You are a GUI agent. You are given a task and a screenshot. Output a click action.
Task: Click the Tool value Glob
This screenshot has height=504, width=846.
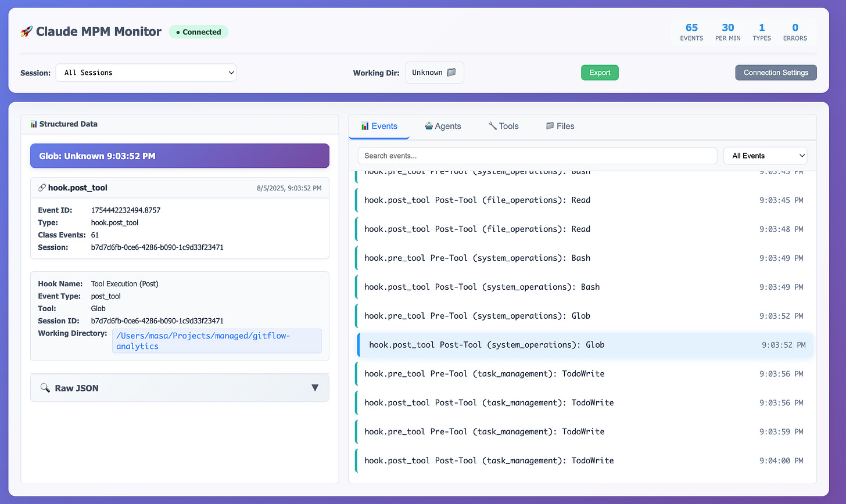pyautogui.click(x=98, y=309)
